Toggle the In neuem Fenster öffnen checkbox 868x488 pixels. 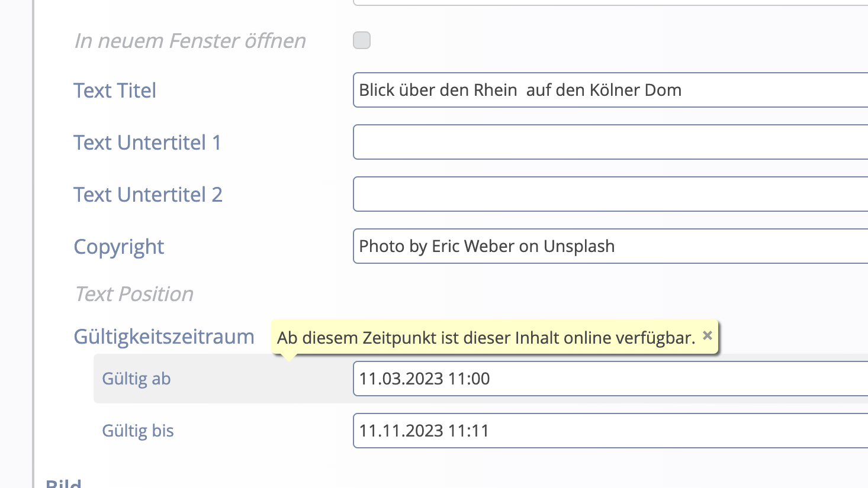point(361,40)
